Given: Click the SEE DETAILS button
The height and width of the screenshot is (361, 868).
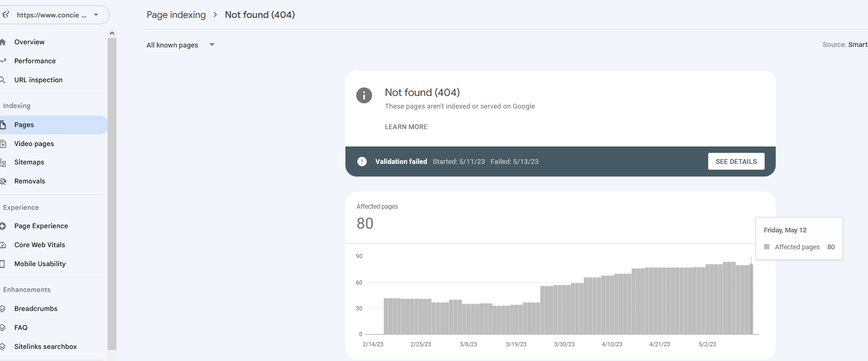Looking at the screenshot, I should [x=736, y=161].
